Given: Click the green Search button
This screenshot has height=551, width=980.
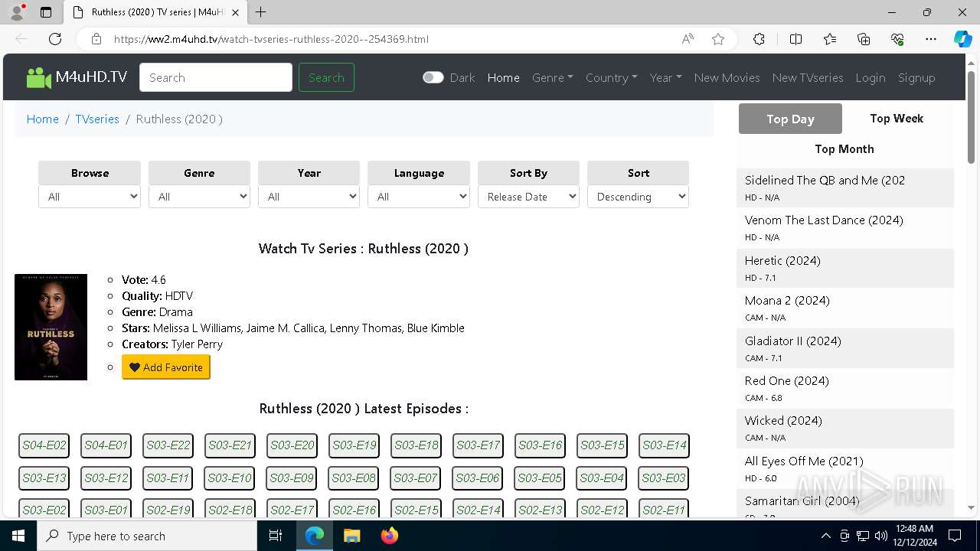Looking at the screenshot, I should click(326, 77).
